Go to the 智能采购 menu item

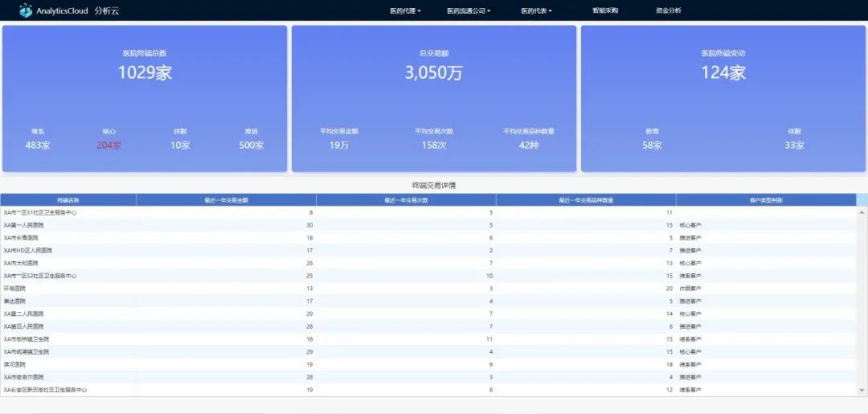point(605,11)
